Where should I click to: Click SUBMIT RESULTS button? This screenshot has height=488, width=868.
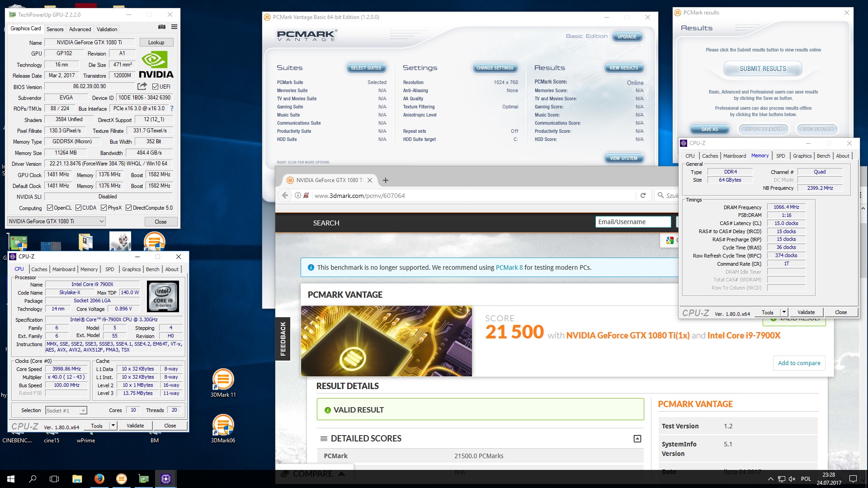(x=763, y=69)
